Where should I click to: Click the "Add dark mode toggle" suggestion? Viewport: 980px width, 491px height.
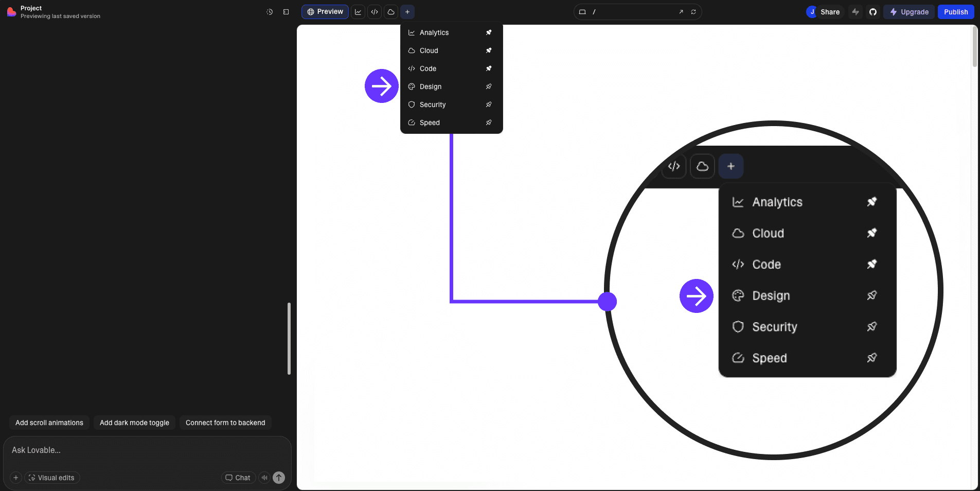pyautogui.click(x=134, y=423)
